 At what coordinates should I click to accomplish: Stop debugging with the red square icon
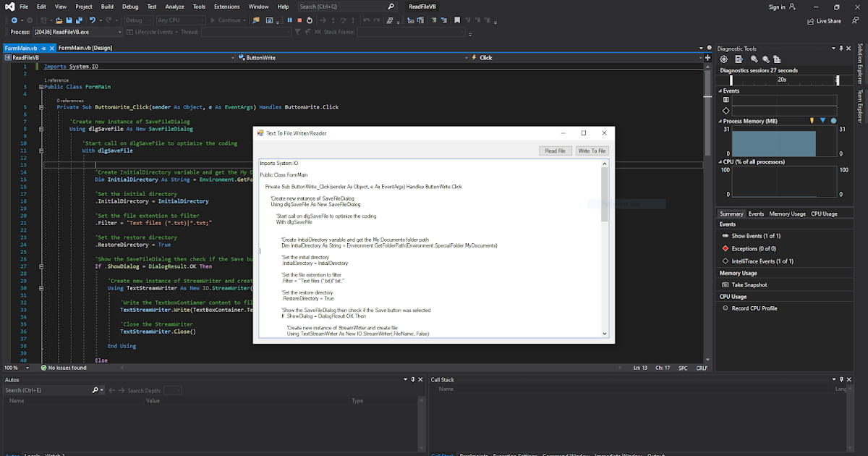(299, 21)
